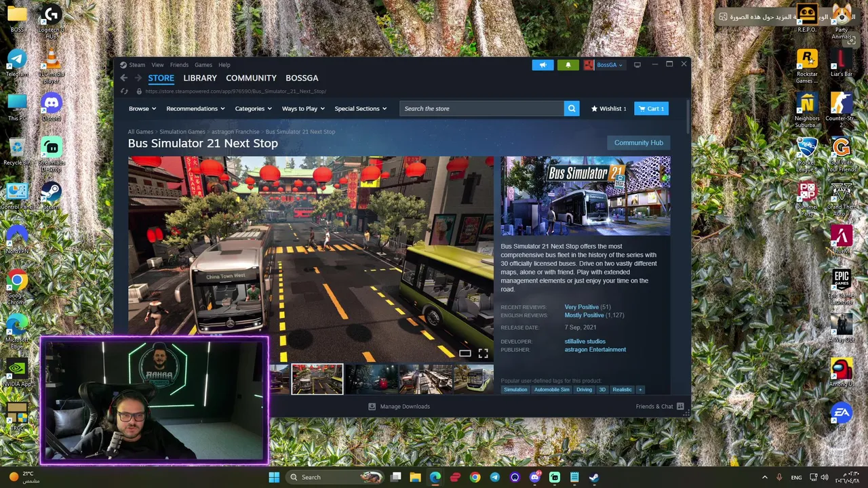Toggle fullscreen on the screenshot viewer

click(483, 354)
